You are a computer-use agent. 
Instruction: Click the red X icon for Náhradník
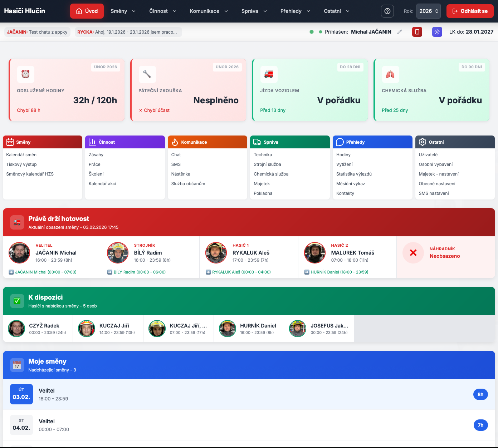pyautogui.click(x=413, y=253)
